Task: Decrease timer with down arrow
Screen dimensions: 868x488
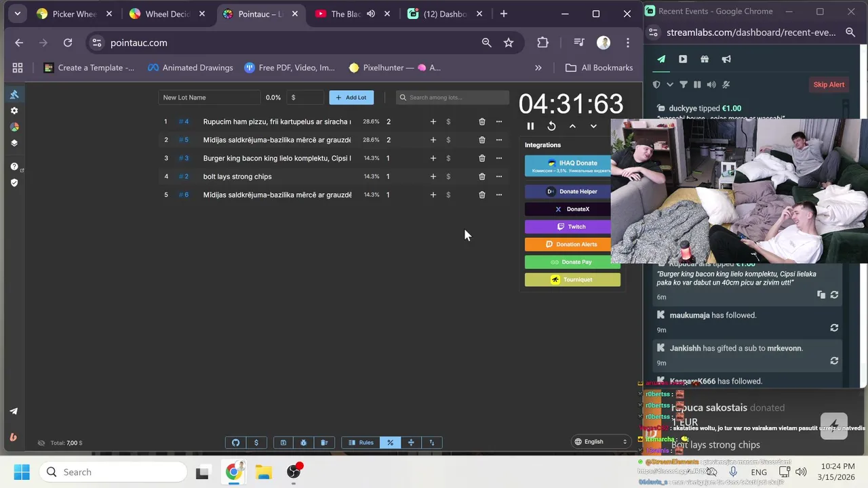Action: (x=593, y=126)
